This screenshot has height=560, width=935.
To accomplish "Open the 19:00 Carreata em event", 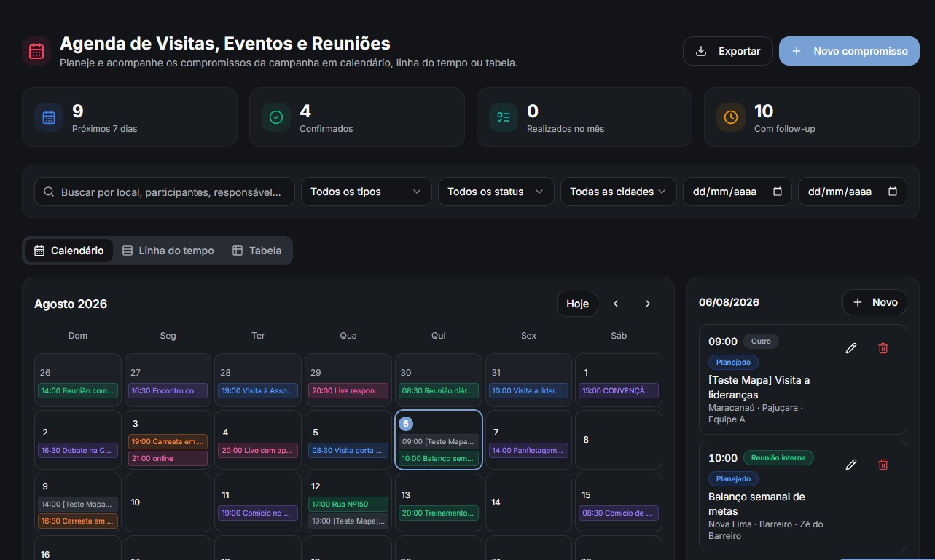I will (x=168, y=441).
